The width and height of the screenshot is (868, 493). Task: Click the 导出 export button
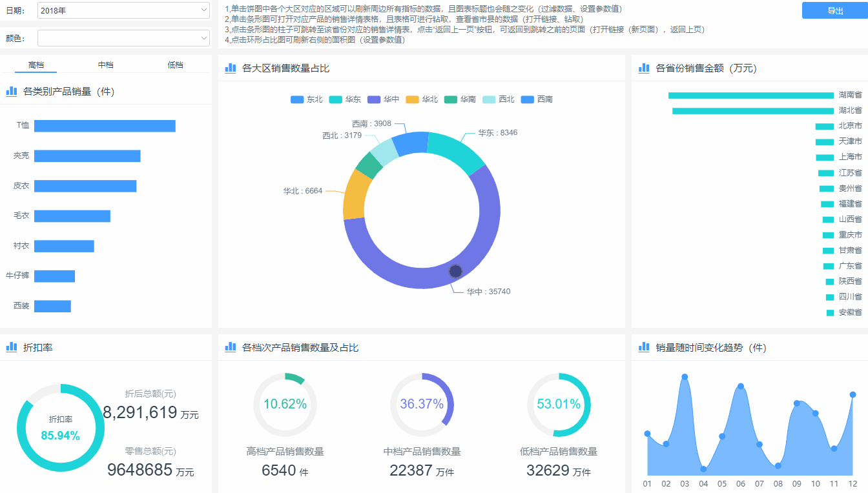tap(834, 11)
